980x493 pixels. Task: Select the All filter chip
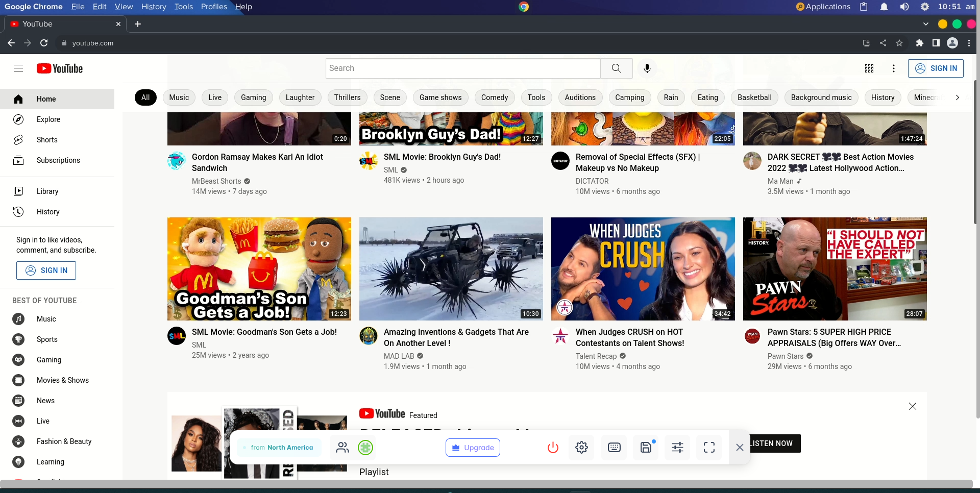[x=145, y=97]
